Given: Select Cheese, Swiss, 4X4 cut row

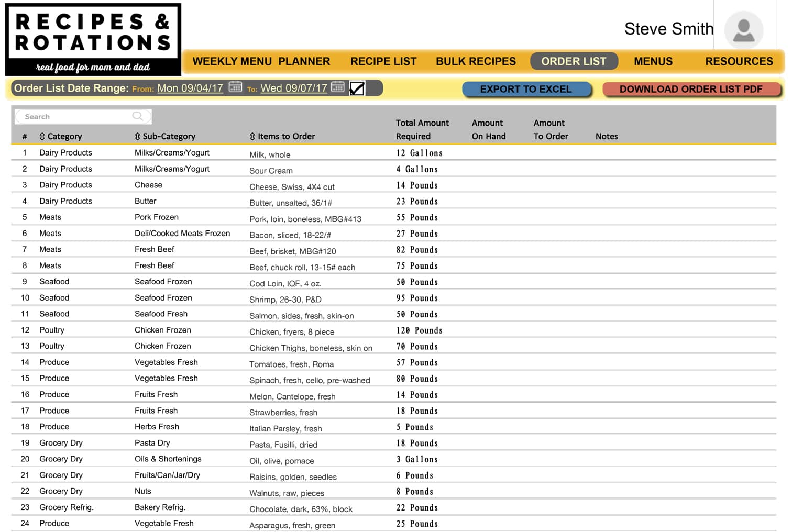Looking at the screenshot, I should pyautogui.click(x=292, y=187).
